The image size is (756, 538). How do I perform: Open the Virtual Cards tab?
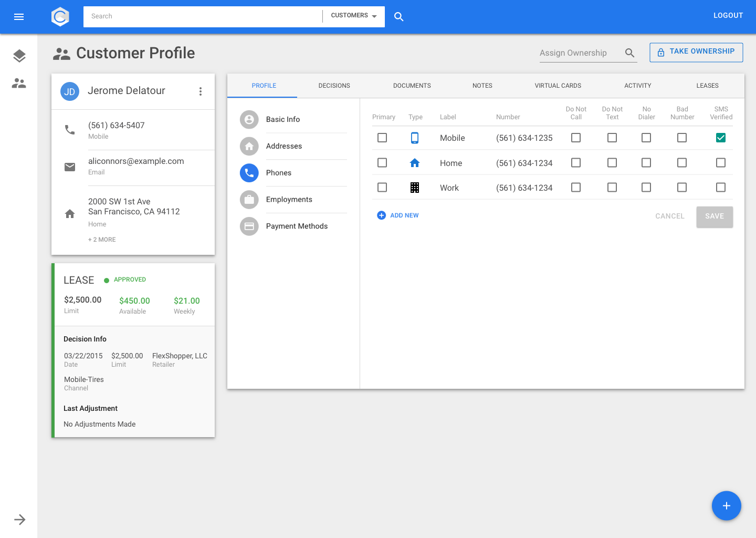pyautogui.click(x=558, y=86)
